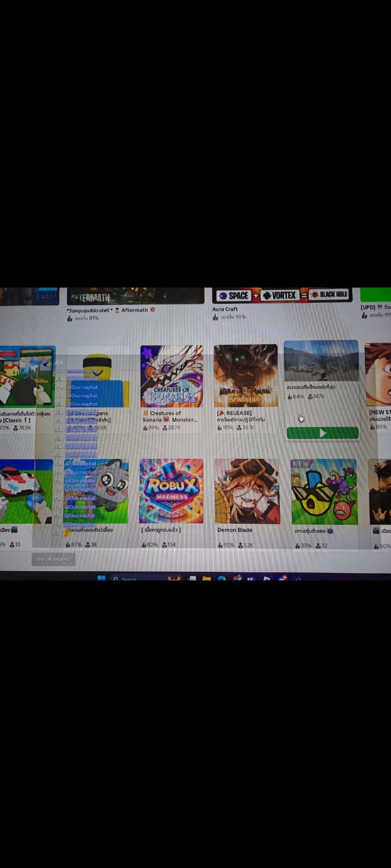Open the Robux Madness game thumbnail
Viewport: 391px width, 868px height.
171,491
